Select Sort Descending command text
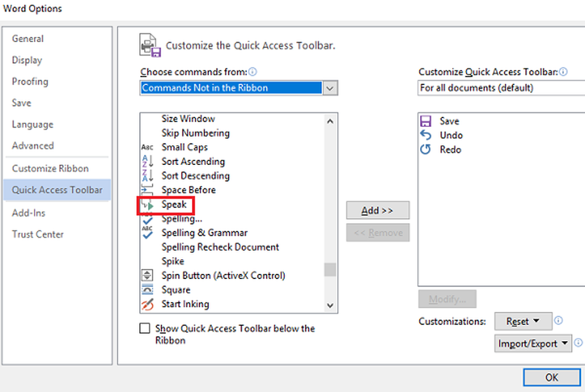This screenshot has height=392, width=585. (x=195, y=176)
